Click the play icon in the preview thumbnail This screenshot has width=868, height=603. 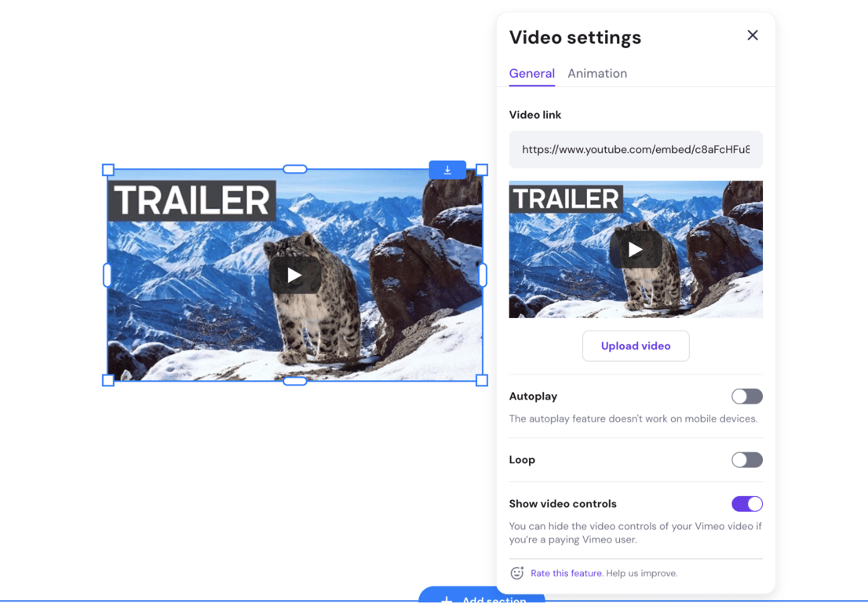click(x=636, y=249)
